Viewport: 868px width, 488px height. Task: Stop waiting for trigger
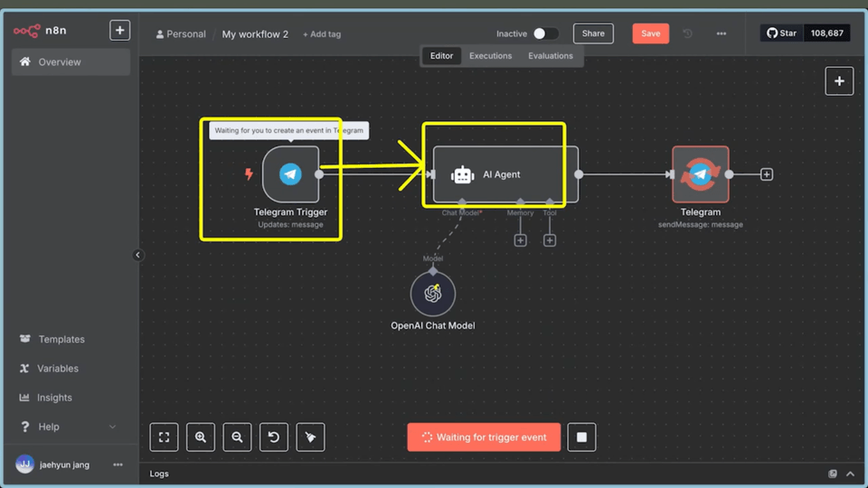(x=581, y=437)
